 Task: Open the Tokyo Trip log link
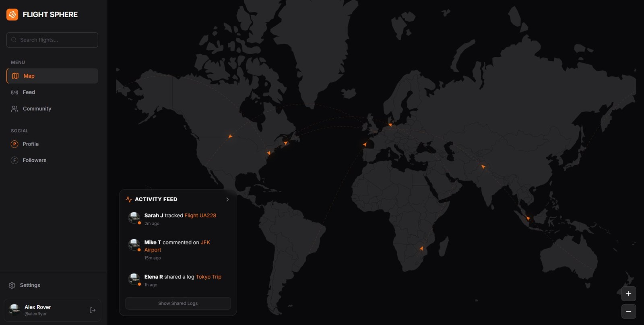[208, 277]
